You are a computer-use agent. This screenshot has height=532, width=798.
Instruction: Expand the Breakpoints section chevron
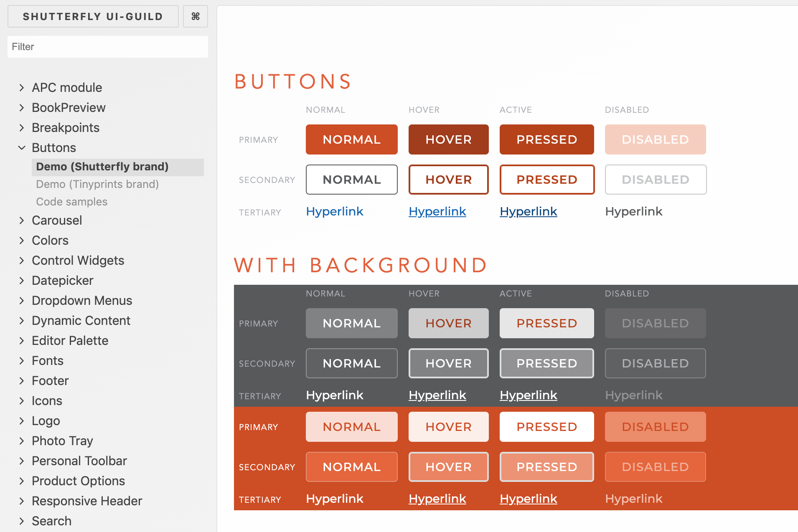tap(22, 128)
